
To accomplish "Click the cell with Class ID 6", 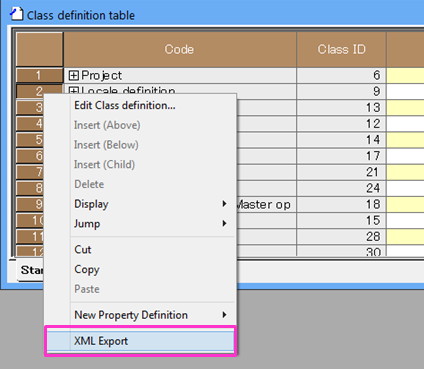I will click(x=341, y=75).
